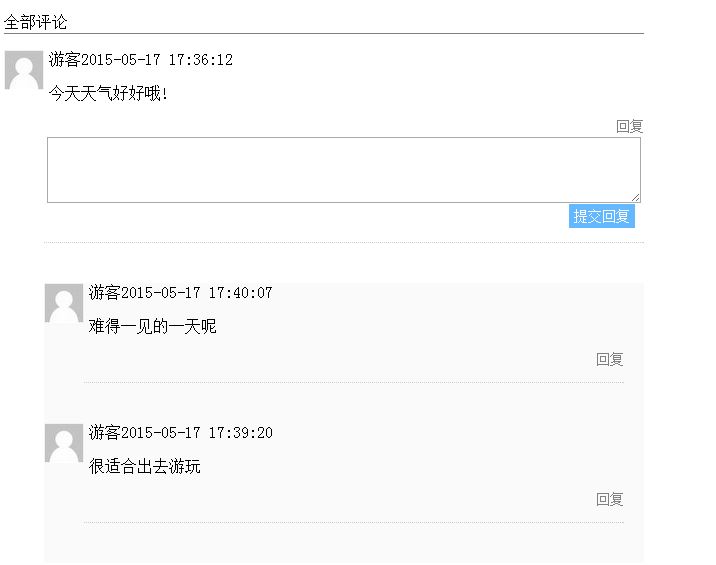Reply to the "很适合出去游玩" comment
This screenshot has width=716, height=565.
pos(609,499)
